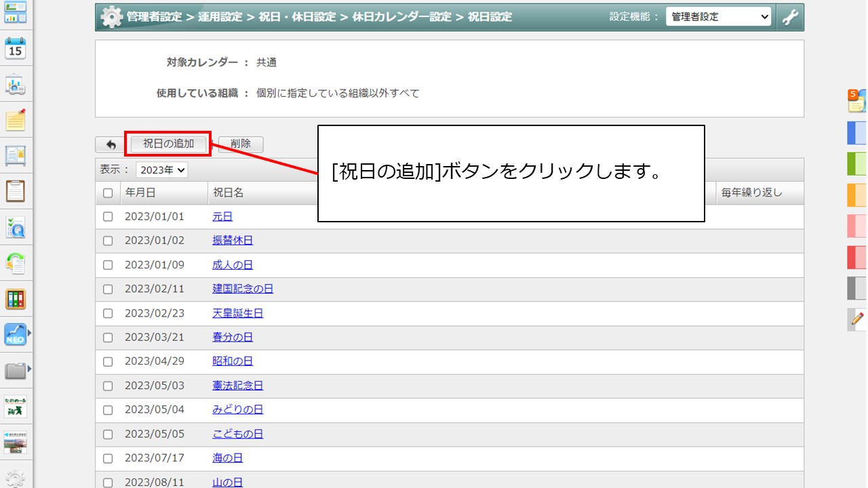Screen dimensions: 868x488
Task: Open the sticky notes icon with badge 5
Action: (x=856, y=101)
